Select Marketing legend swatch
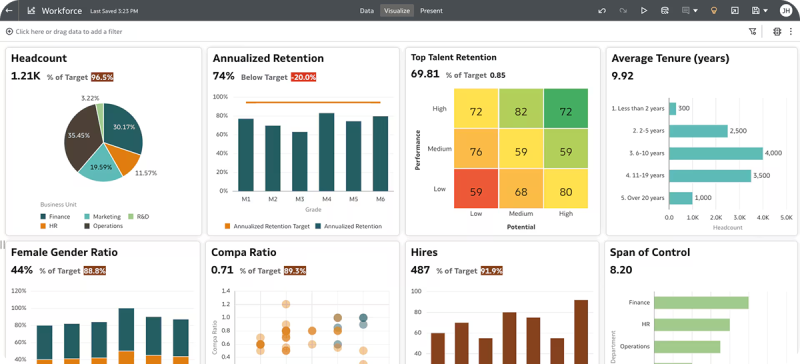The image size is (800, 364). [x=86, y=216]
